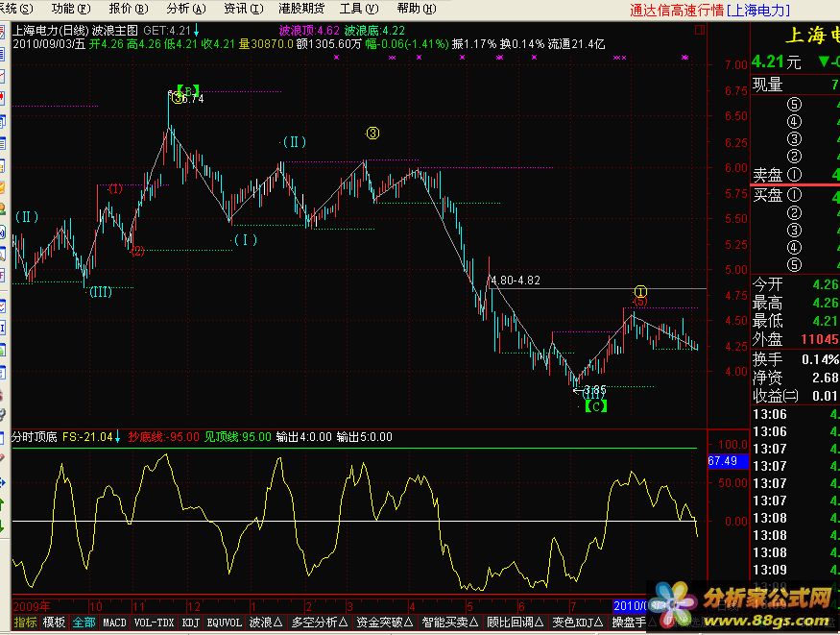This screenshot has width=840, height=635.
Task: Click the 上海电力(日线) 波浪主图 chart title
Action: [76, 31]
